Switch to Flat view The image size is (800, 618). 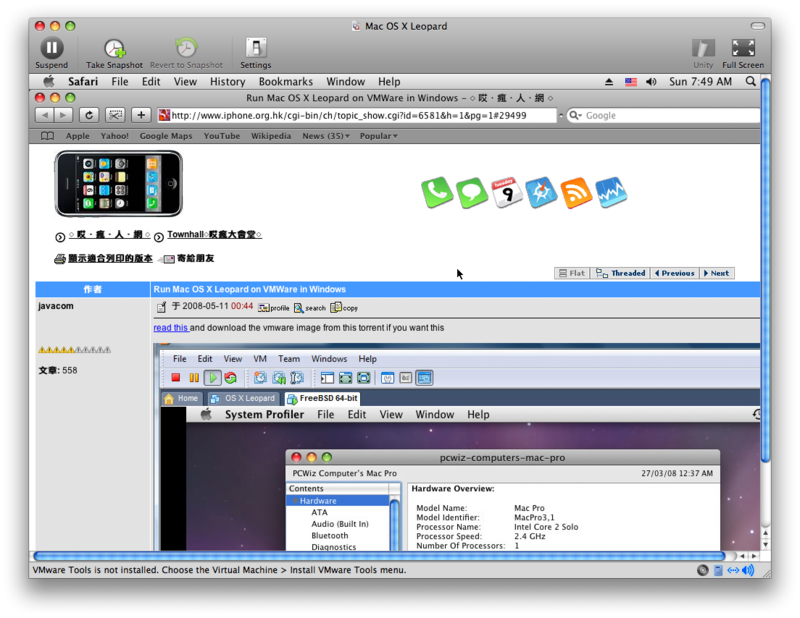(572, 273)
